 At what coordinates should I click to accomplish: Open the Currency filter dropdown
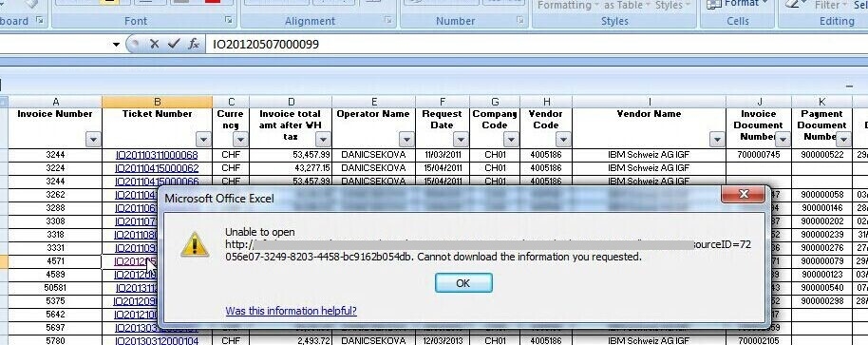click(x=240, y=140)
